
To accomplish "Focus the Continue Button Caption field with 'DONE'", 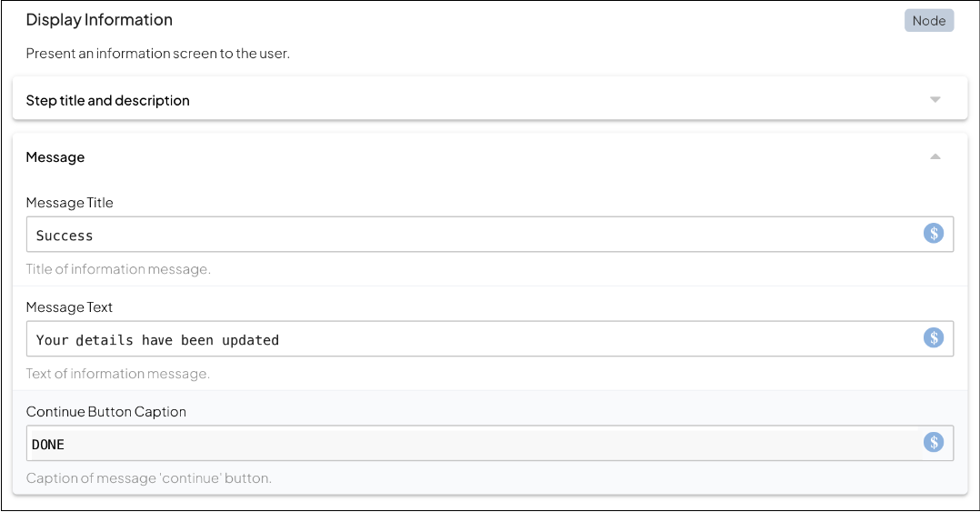I will (455, 444).
